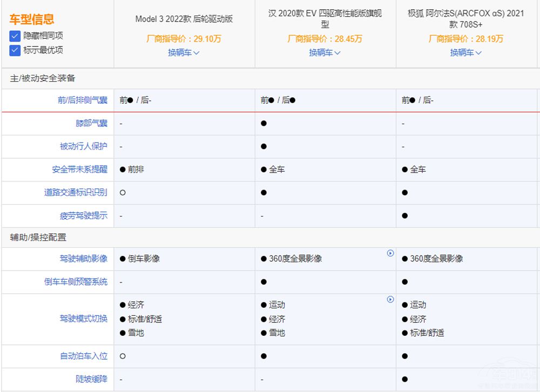Image resolution: width=540 pixels, height=392 pixels.
Task: Toggle the 标示最优项 checkbox
Action: pos(15,50)
